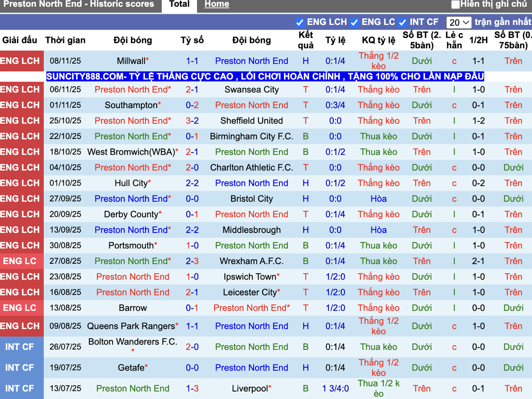This screenshot has width=532, height=399.
Task: Click the 1/2H column header
Action: (x=478, y=40)
